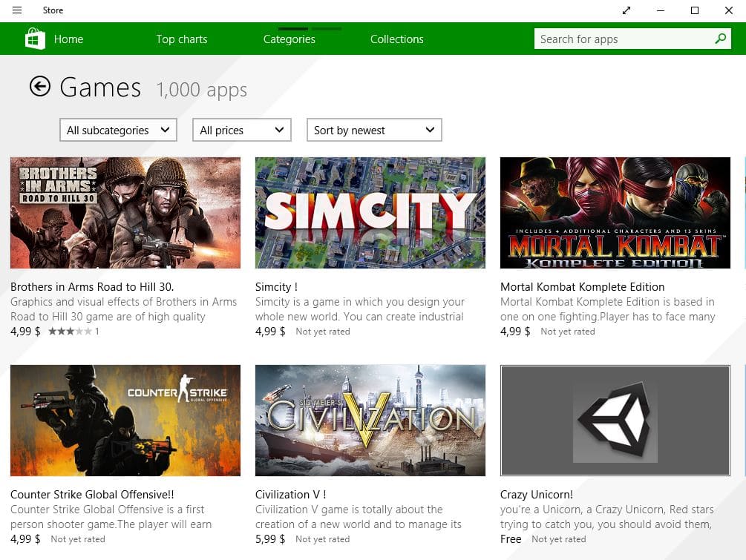
Task: Go back using the circular back arrow
Action: (39, 86)
